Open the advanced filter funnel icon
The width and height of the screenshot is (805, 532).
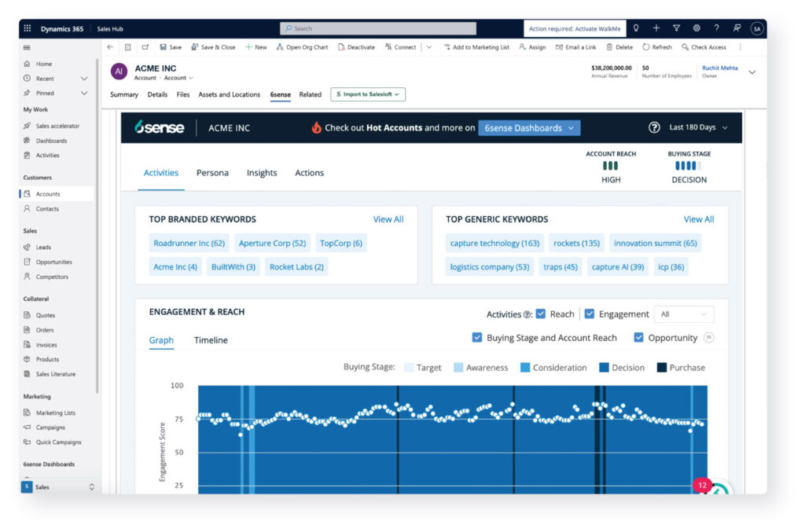(676, 28)
